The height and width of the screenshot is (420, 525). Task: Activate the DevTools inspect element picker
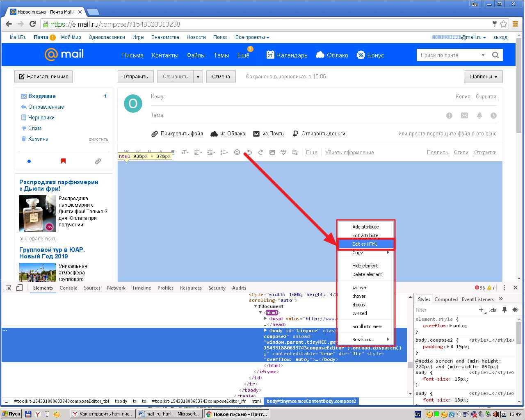9,288
